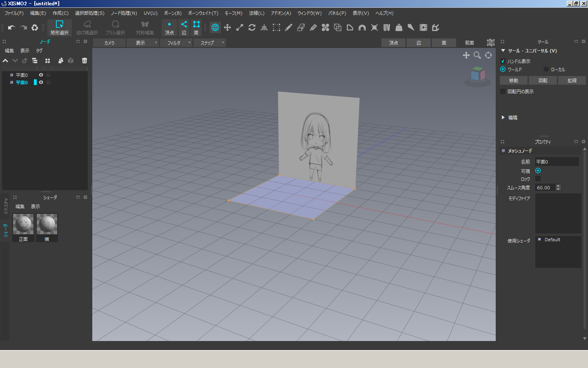
Task: Switch to the テクスチャ side tab
Action: coord(5,206)
